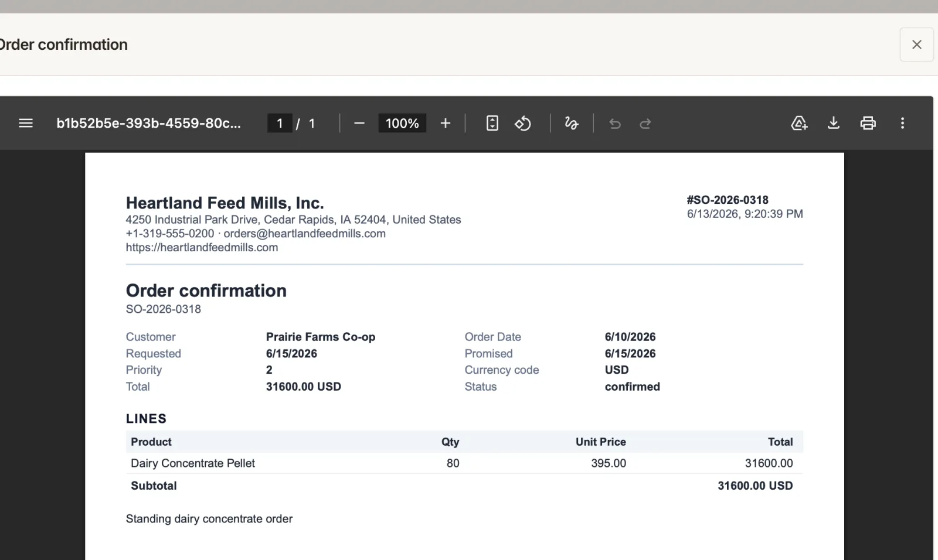Print the order confirmation document
This screenshot has height=560, width=938.
point(868,123)
